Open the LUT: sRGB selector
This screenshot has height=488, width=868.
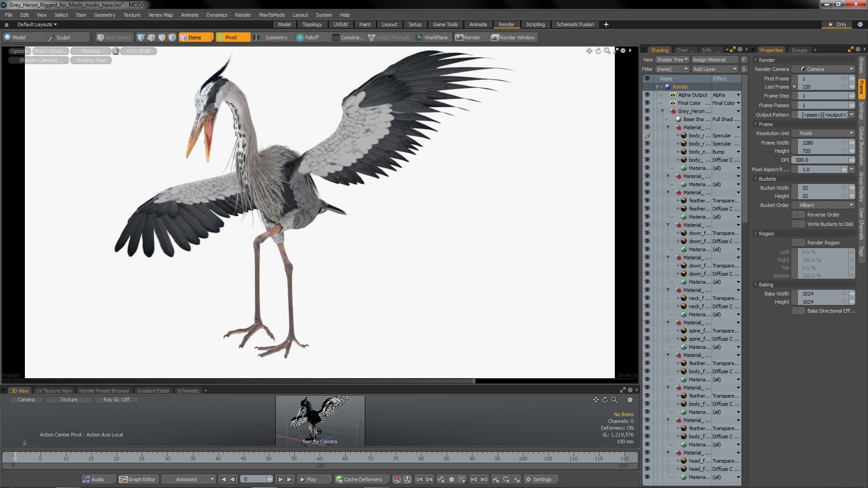[x=138, y=51]
